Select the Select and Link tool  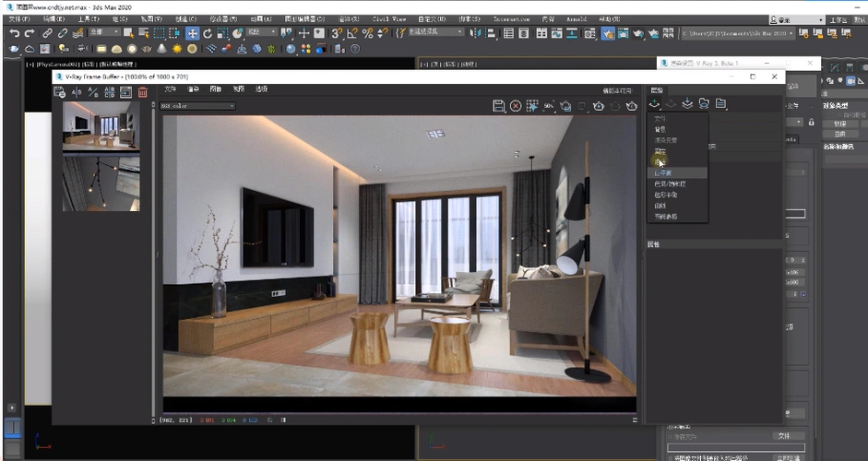(x=48, y=34)
